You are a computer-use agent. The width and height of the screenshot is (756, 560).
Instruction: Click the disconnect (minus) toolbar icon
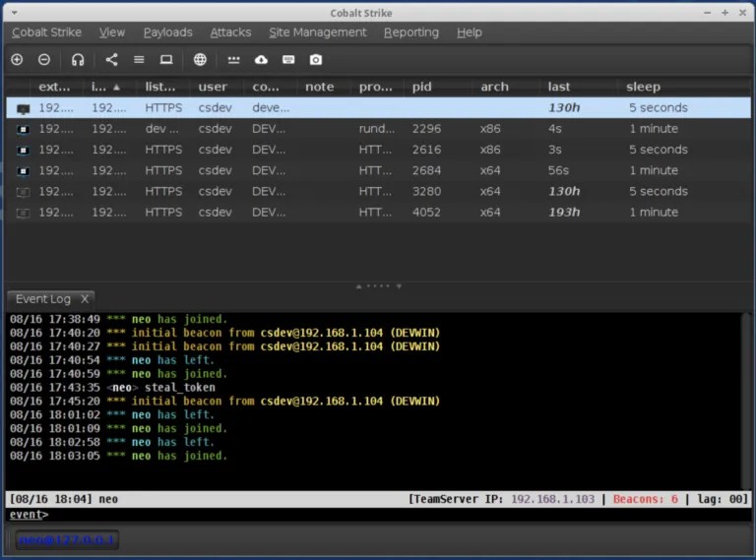pos(44,59)
